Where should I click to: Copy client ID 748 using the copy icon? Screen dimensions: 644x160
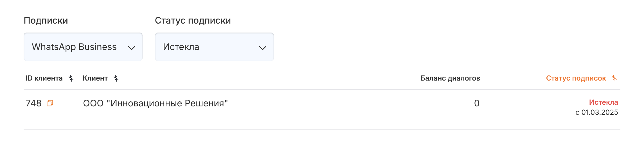pyautogui.click(x=50, y=103)
